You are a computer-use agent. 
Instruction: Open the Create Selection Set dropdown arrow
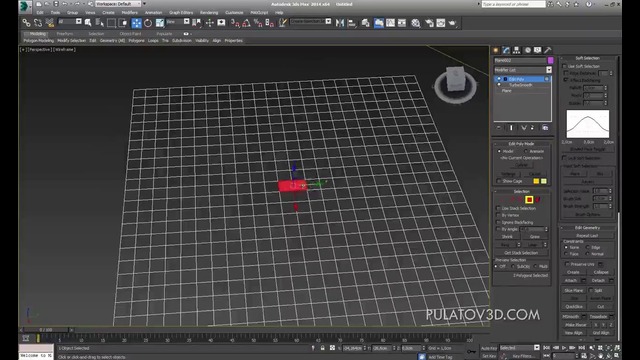tap(328, 21)
